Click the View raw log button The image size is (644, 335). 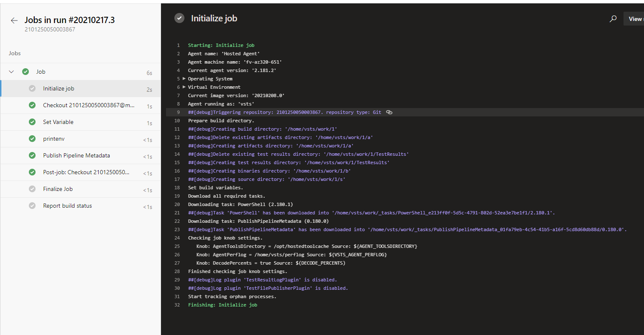[x=634, y=19]
